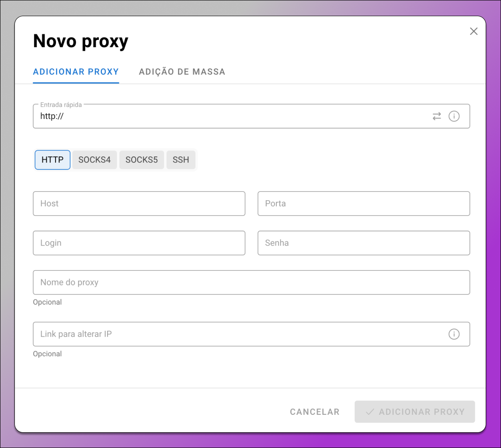Close the Novo proxy dialog

[x=473, y=31]
